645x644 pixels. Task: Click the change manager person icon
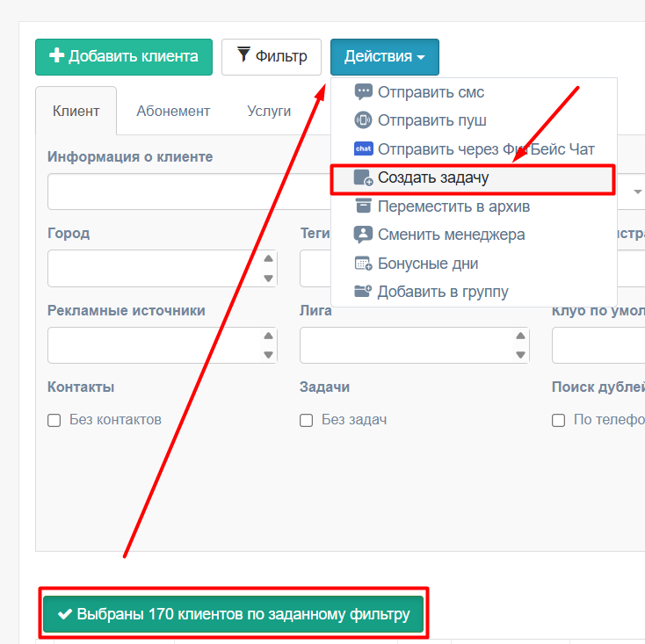(363, 235)
